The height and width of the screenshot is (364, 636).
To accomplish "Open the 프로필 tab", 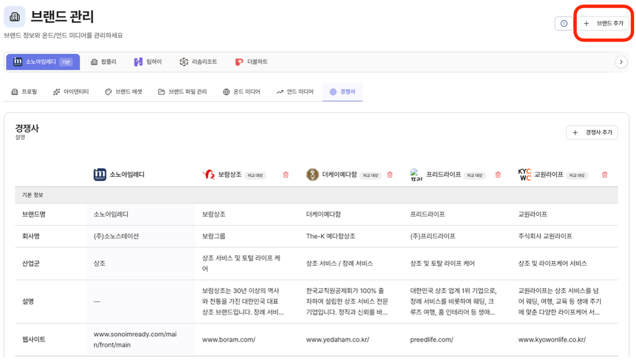I will (x=24, y=92).
